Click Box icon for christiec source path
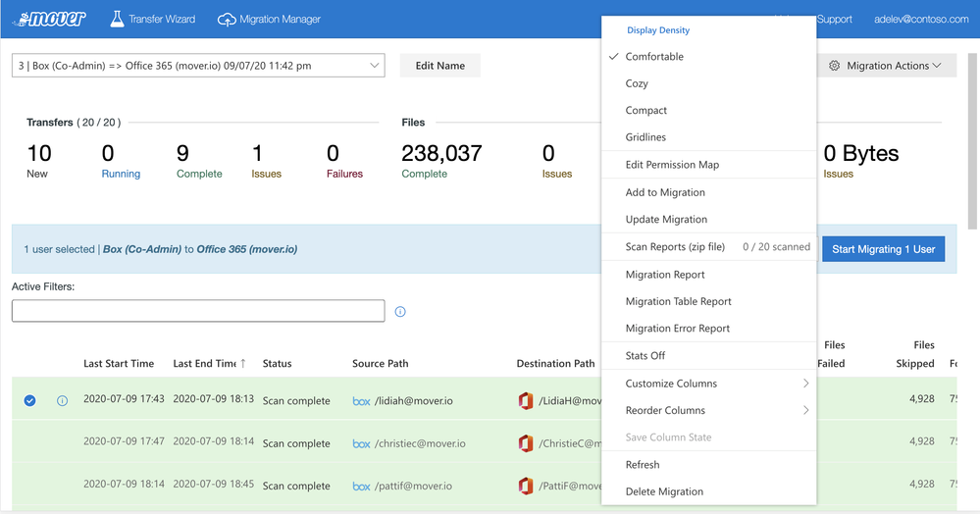 point(361,443)
